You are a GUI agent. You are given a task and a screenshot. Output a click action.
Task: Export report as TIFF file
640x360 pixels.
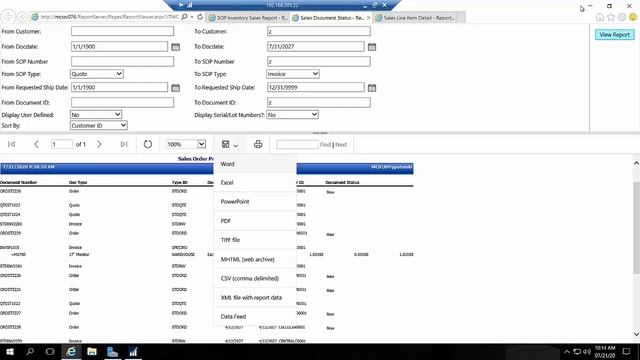click(x=255, y=240)
